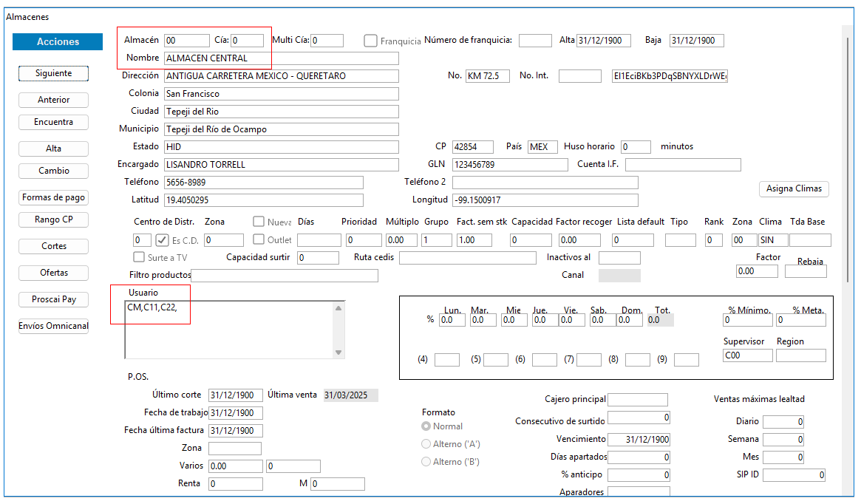Open the Encuentra search button
This screenshot has width=861, height=504.
click(53, 122)
